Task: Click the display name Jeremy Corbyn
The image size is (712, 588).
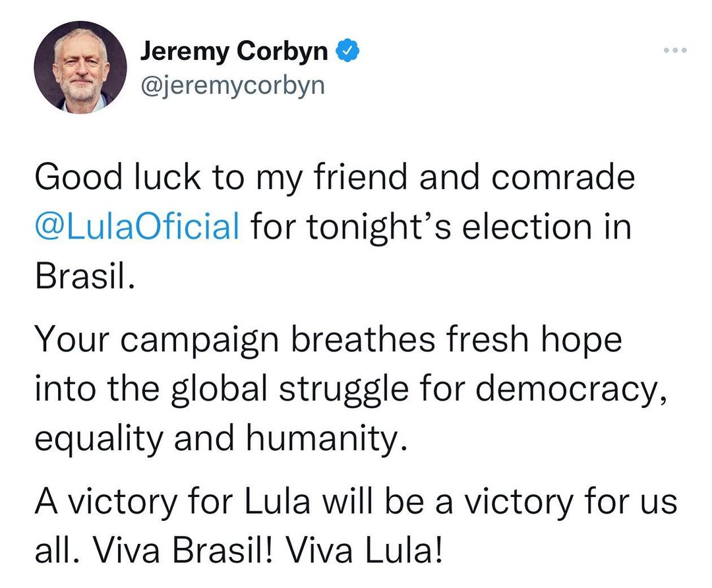Action: coord(233,51)
